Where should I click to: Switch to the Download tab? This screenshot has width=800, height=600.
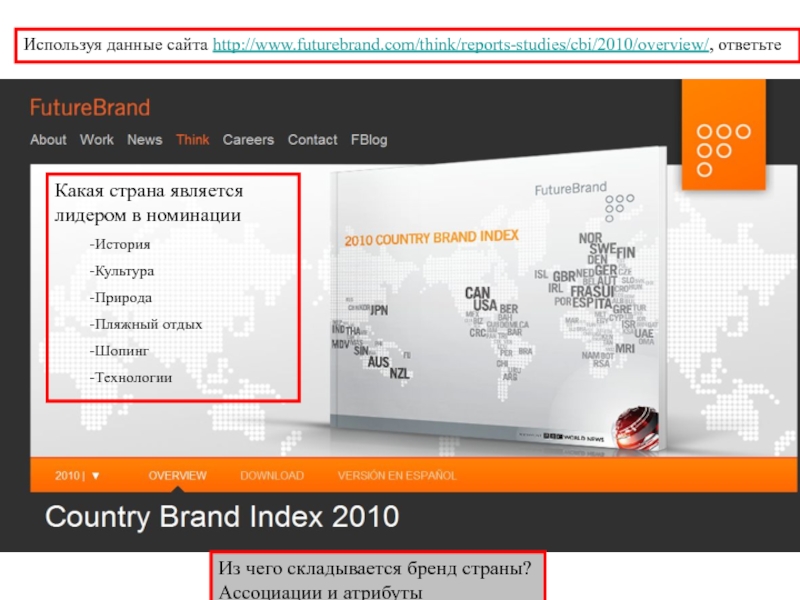(271, 476)
